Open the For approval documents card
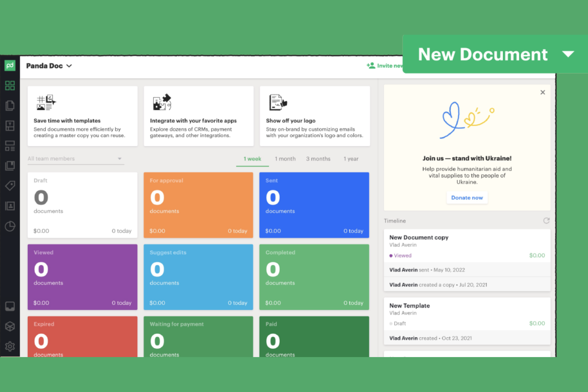The height and width of the screenshot is (392, 588). click(x=198, y=205)
